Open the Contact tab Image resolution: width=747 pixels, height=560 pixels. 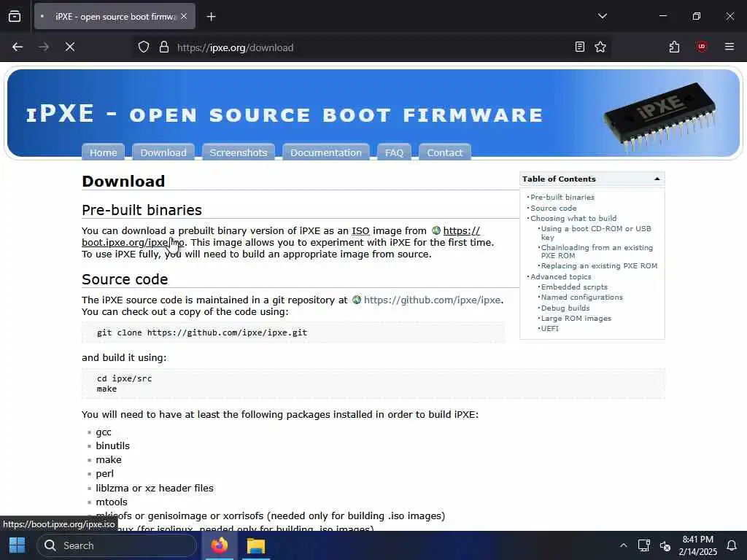point(444,152)
